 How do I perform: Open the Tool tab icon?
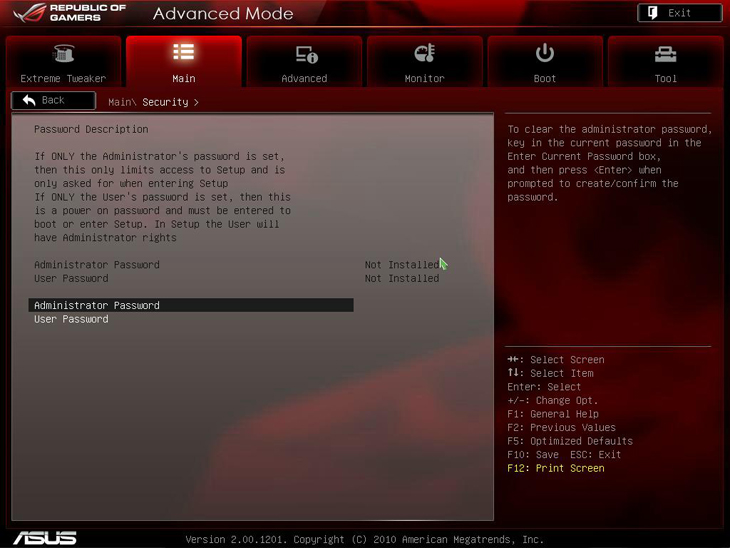click(x=665, y=54)
